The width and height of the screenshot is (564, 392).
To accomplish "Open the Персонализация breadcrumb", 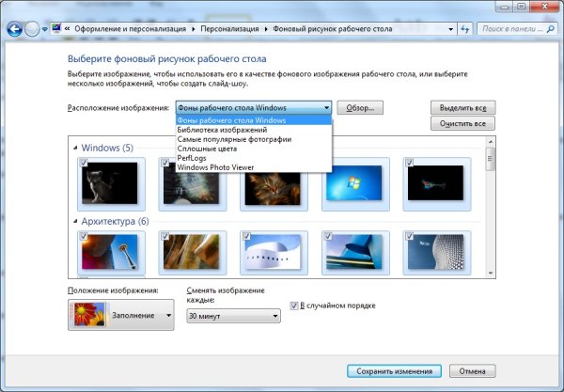I will click(229, 29).
